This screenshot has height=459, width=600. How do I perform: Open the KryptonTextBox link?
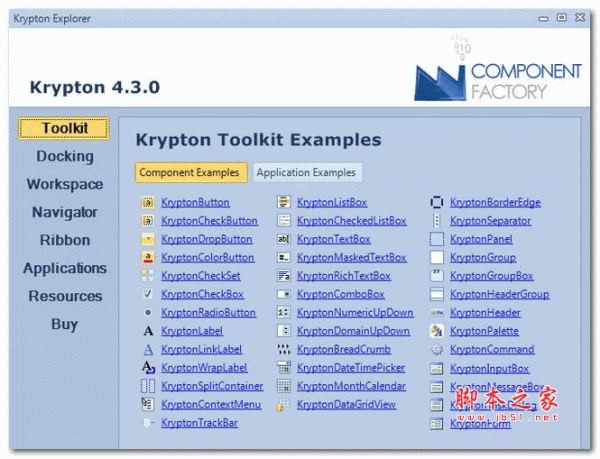[334, 239]
